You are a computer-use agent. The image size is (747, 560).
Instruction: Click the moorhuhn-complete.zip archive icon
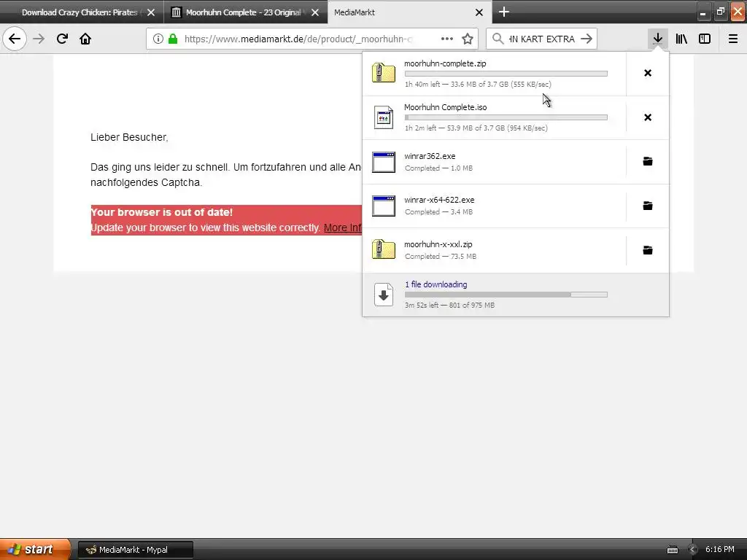[384, 73]
